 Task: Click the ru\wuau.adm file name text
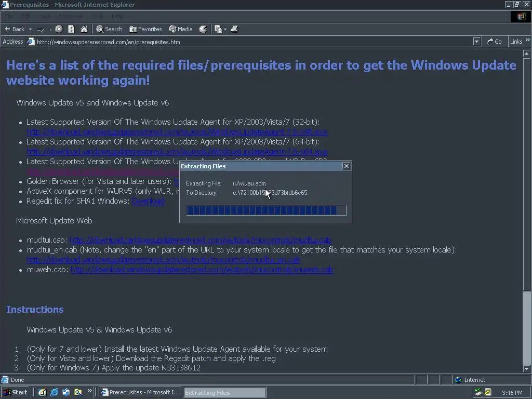click(249, 183)
